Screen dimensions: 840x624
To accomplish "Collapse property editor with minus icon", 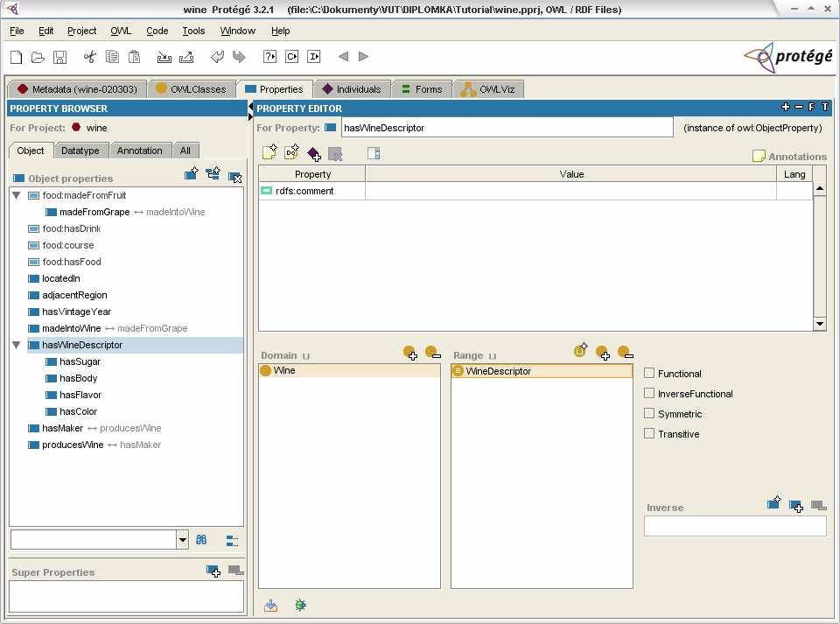I will [x=799, y=107].
